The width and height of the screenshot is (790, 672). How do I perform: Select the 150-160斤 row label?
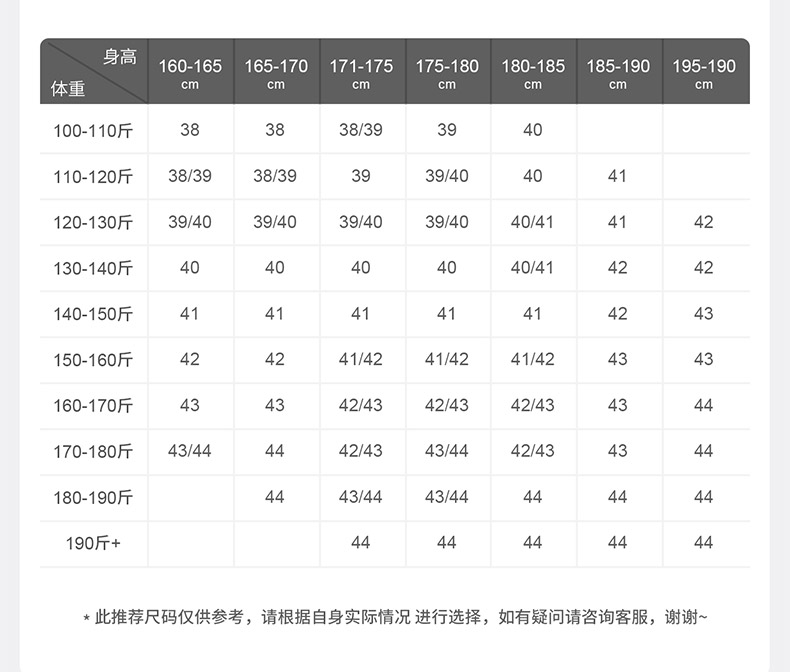(93, 360)
